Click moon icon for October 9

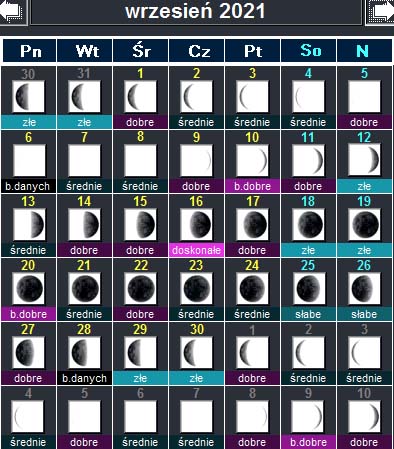pos(308,417)
